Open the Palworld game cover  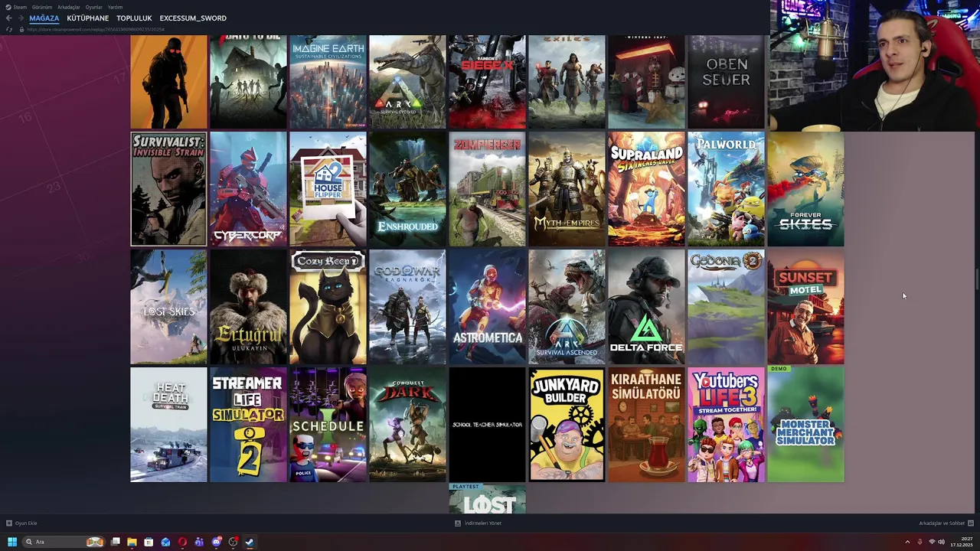coord(726,189)
